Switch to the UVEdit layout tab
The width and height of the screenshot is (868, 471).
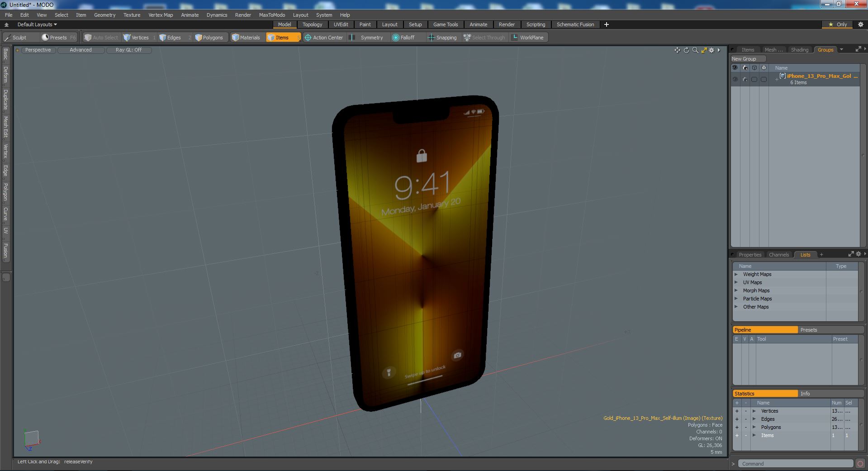(x=341, y=24)
